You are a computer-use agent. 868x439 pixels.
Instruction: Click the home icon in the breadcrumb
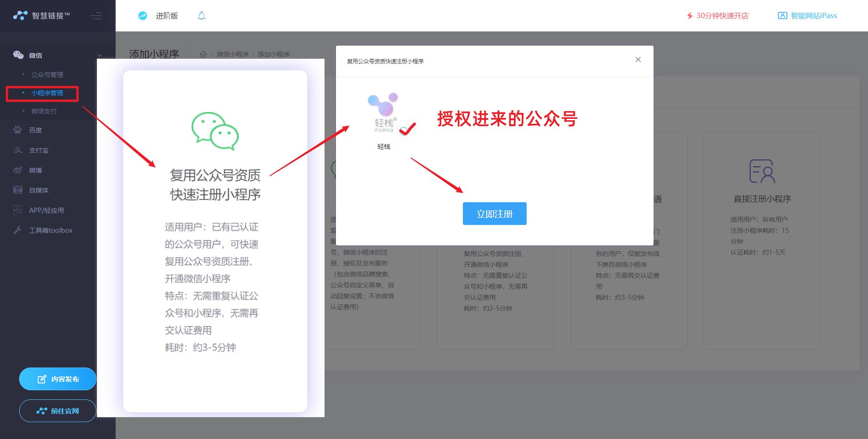tap(203, 54)
